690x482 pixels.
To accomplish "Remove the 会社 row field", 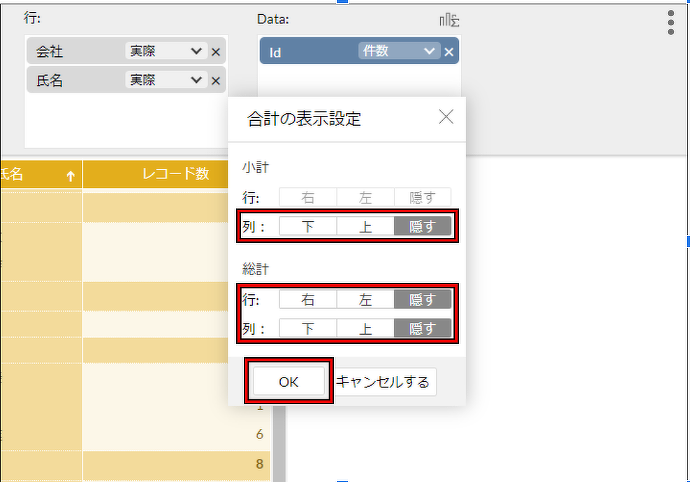I will click(x=216, y=51).
